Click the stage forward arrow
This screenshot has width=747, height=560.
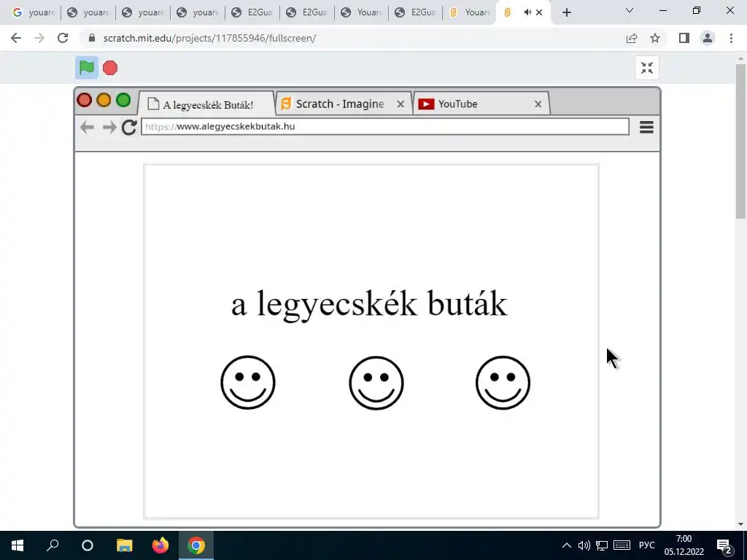coord(109,127)
